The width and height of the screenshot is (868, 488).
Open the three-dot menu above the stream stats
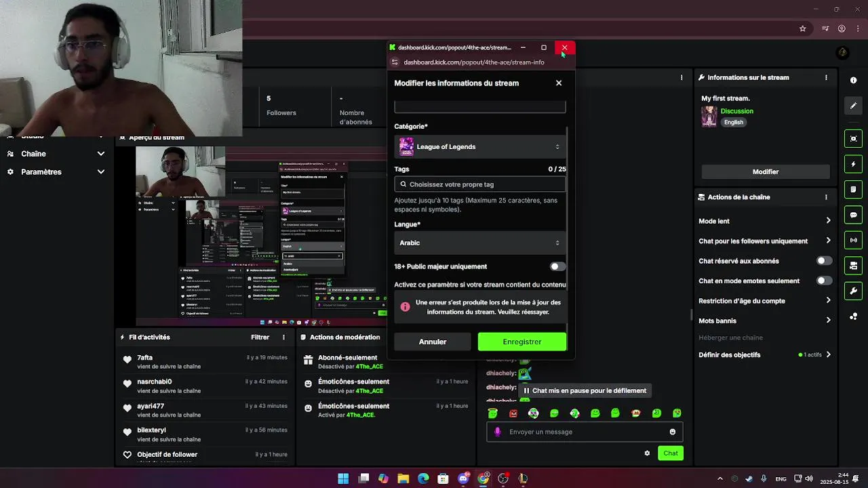(x=682, y=77)
